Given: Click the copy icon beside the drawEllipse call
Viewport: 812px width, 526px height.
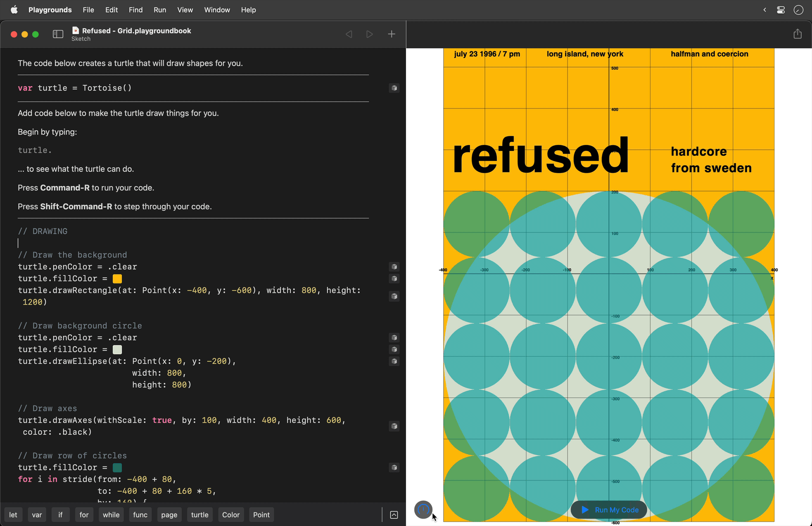Looking at the screenshot, I should pyautogui.click(x=394, y=361).
